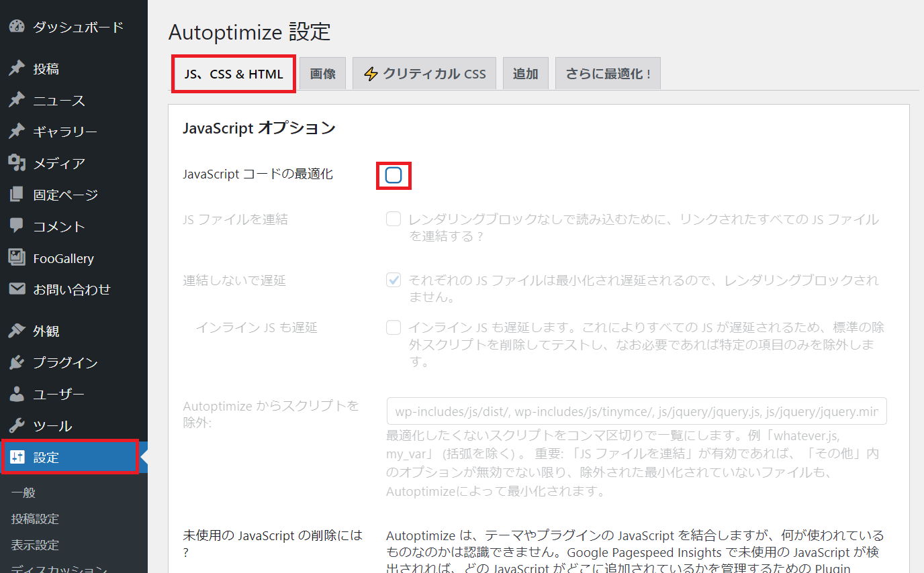Uncheck the 連結しないで遅延 checkbox
The height and width of the screenshot is (573, 924).
click(394, 280)
